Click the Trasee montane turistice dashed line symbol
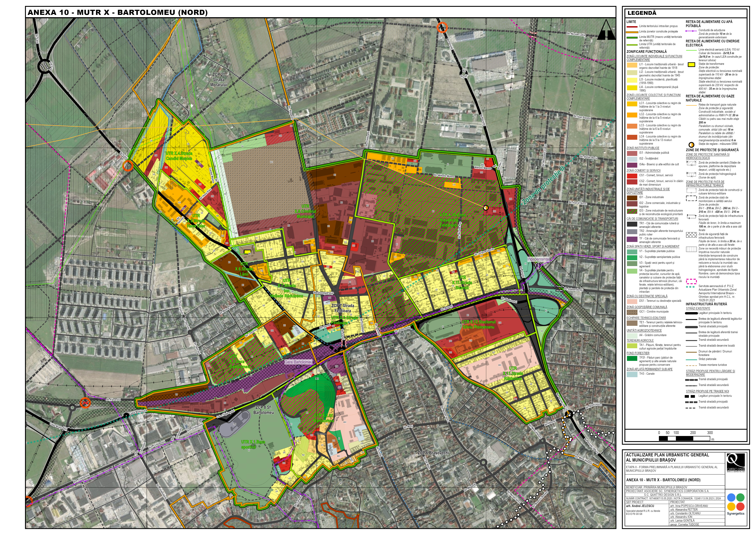 (691, 366)
